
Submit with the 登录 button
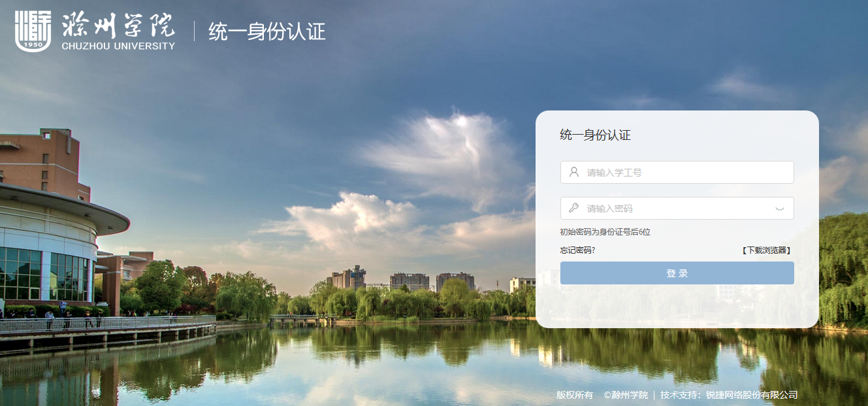(x=677, y=273)
